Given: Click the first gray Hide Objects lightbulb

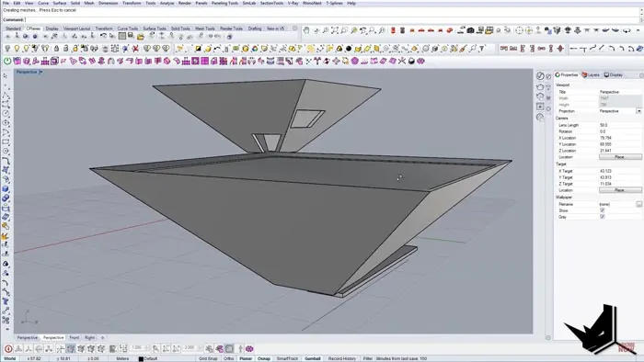Looking at the screenshot, I should (7, 49).
